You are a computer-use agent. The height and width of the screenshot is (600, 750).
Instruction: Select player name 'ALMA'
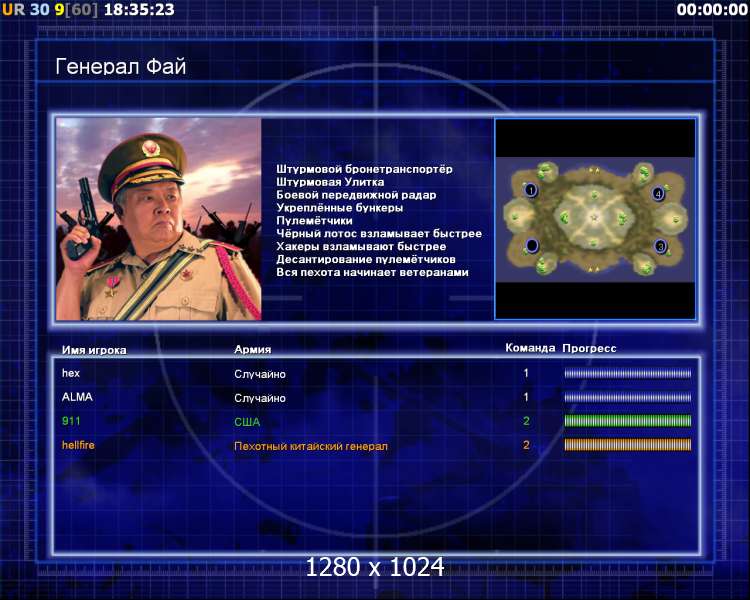(x=77, y=397)
